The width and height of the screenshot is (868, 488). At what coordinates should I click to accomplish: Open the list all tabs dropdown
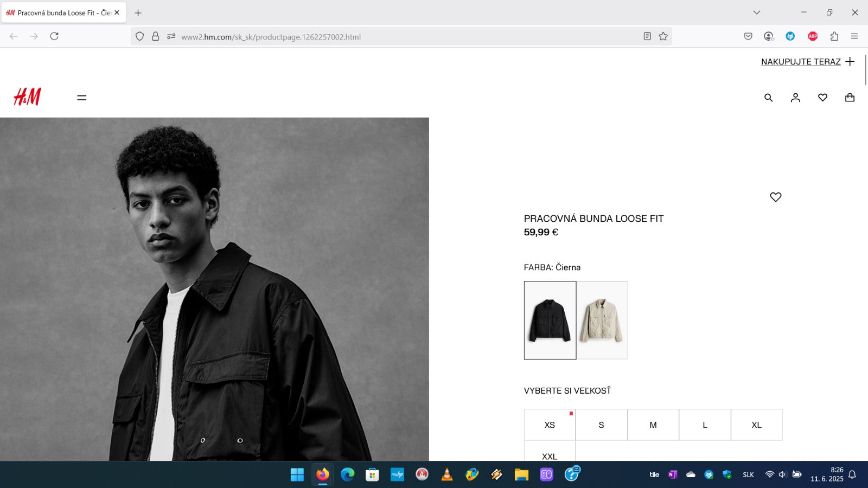757,12
